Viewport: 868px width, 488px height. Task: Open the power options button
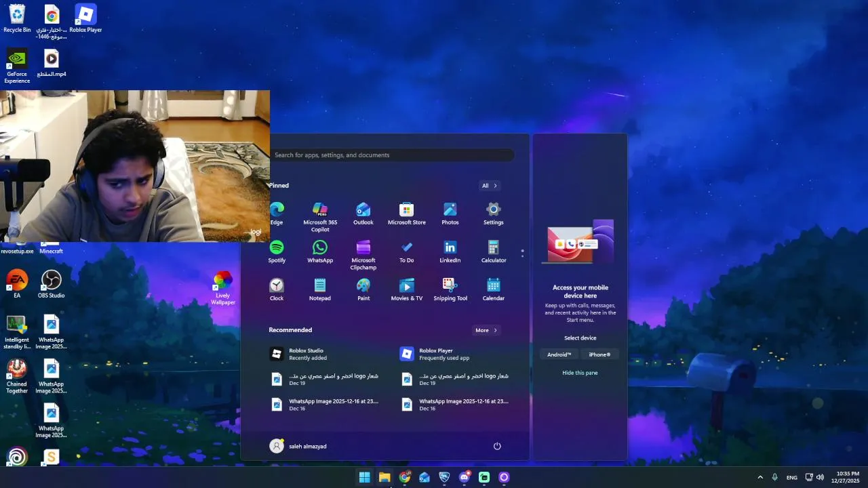click(x=497, y=446)
